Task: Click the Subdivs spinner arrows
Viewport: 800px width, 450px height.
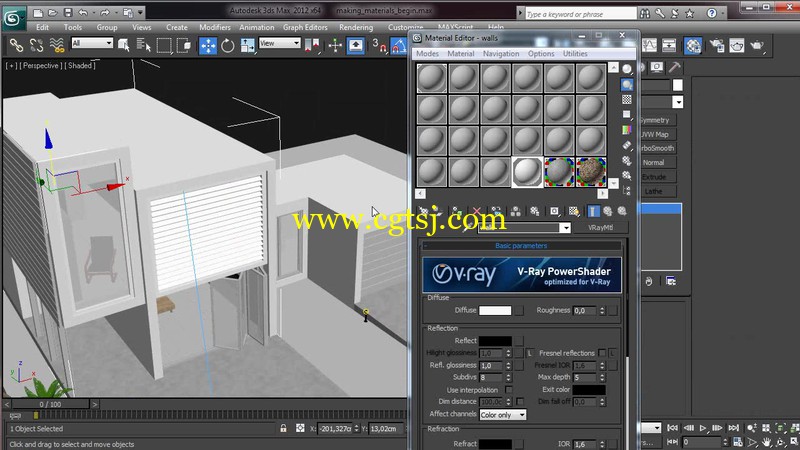Action: click(508, 377)
